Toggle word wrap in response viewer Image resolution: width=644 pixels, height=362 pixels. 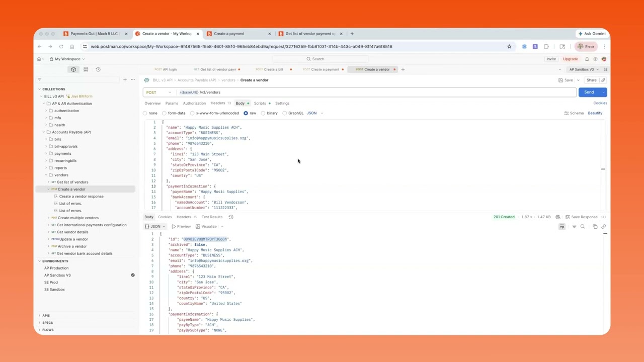(x=562, y=227)
